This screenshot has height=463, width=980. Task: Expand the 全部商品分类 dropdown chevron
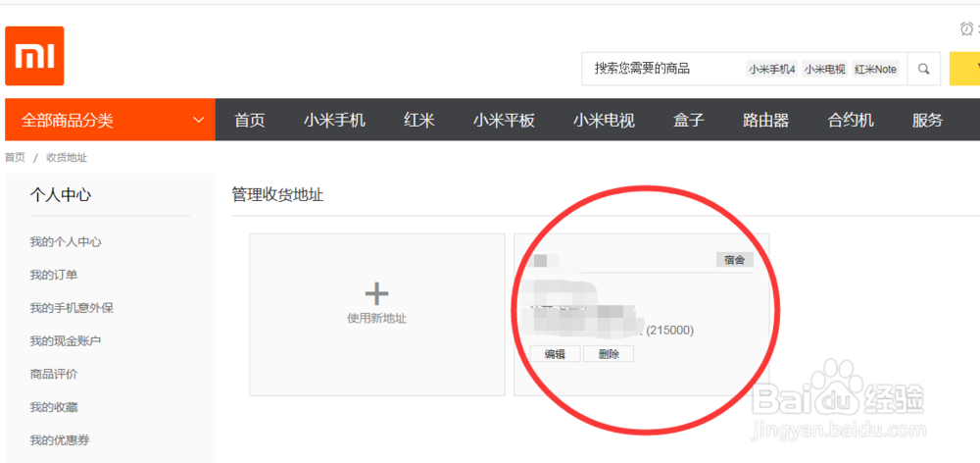(199, 120)
